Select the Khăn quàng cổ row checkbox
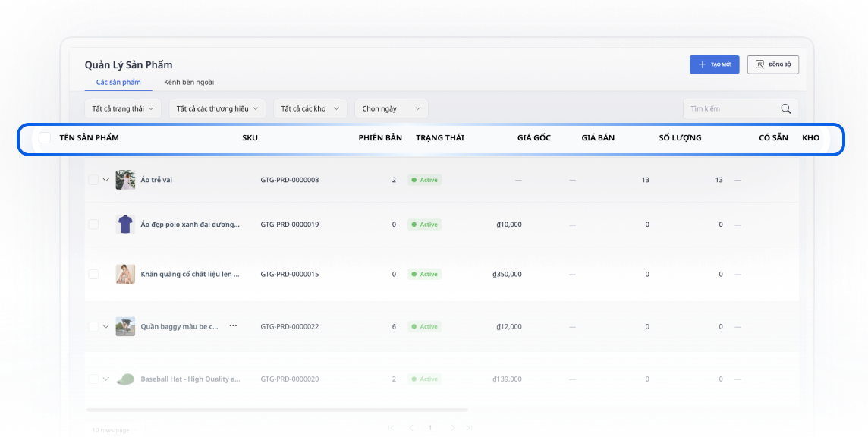 click(93, 274)
